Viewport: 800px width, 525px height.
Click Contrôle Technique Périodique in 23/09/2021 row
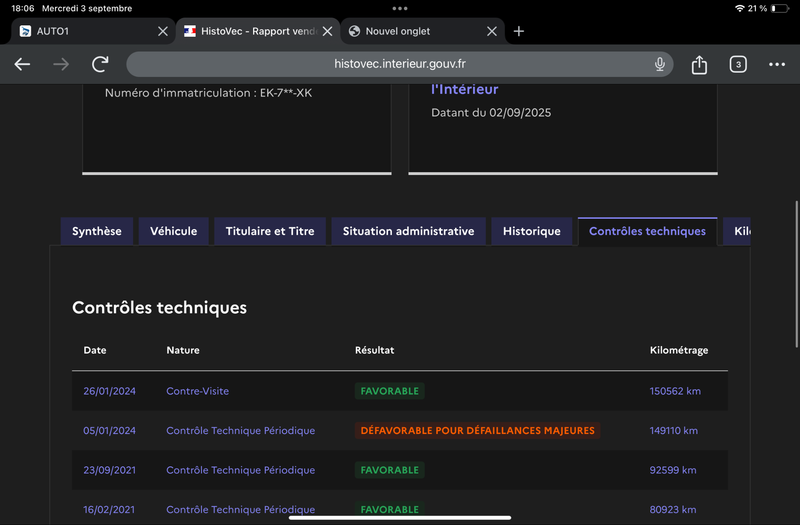(x=240, y=470)
